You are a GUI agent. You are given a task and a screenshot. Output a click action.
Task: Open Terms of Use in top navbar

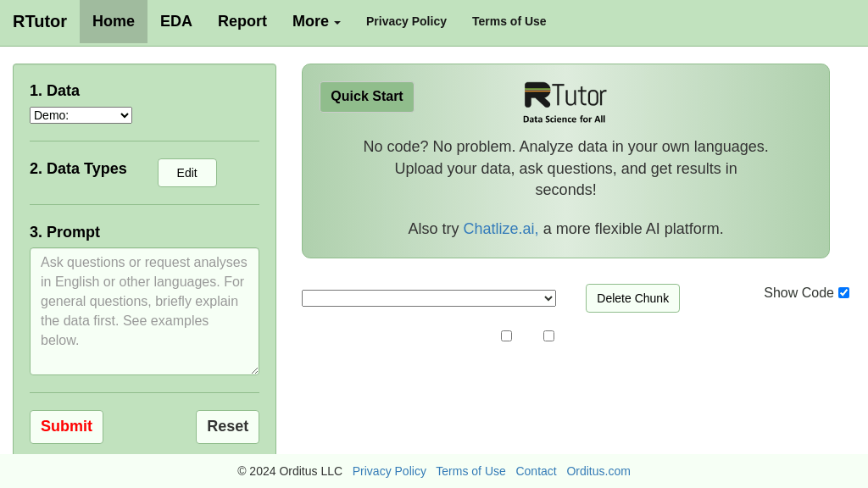click(x=509, y=21)
